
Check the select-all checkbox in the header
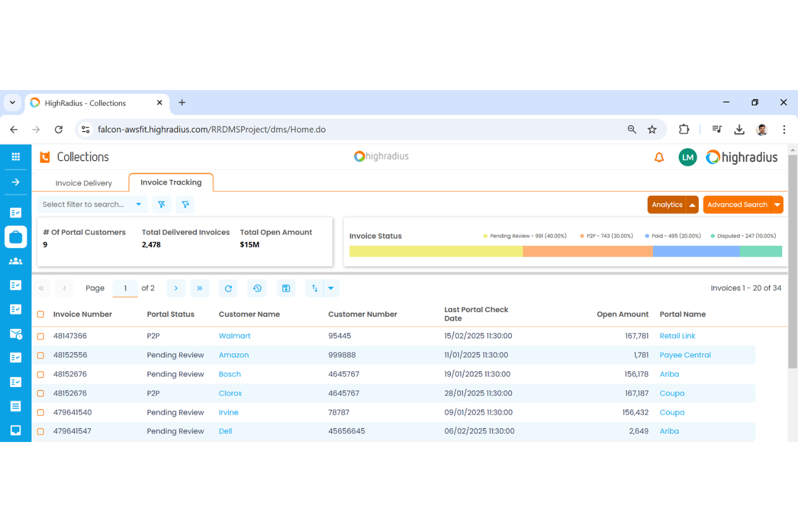point(41,314)
